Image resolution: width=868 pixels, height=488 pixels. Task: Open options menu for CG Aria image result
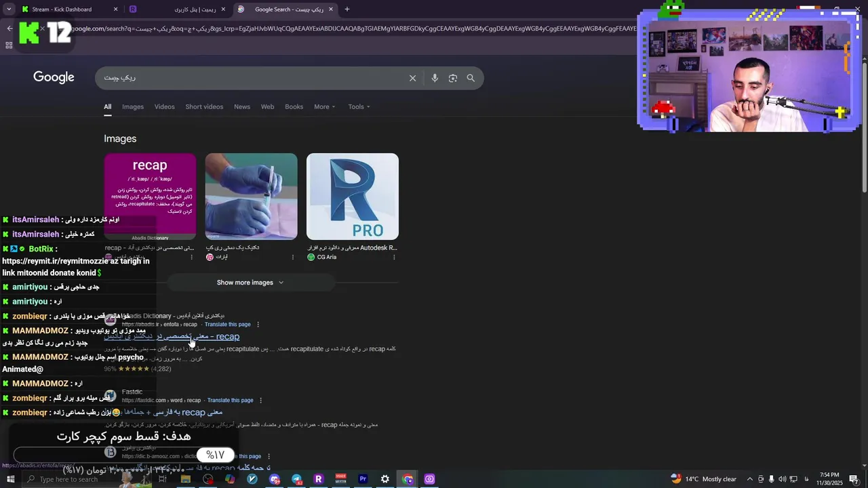(x=394, y=257)
